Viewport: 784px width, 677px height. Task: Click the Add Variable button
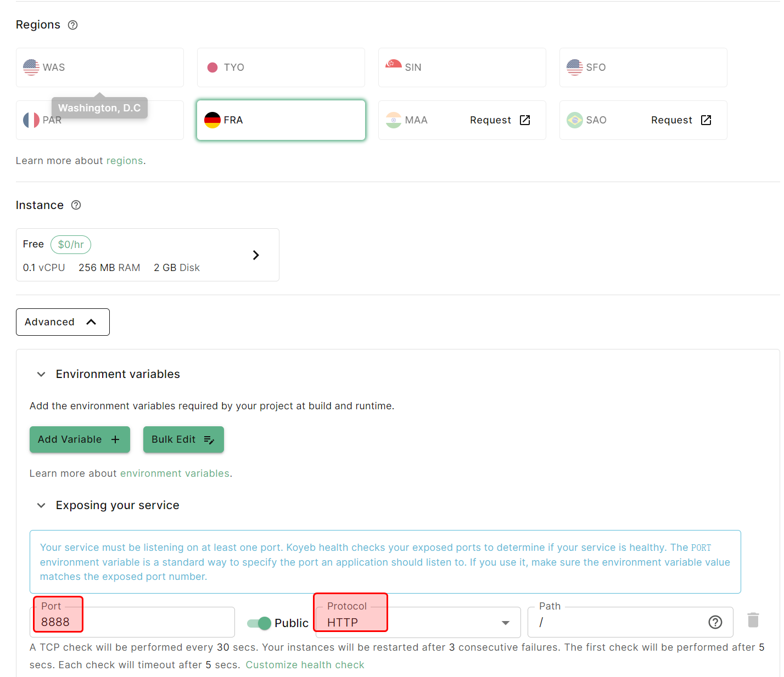point(80,439)
